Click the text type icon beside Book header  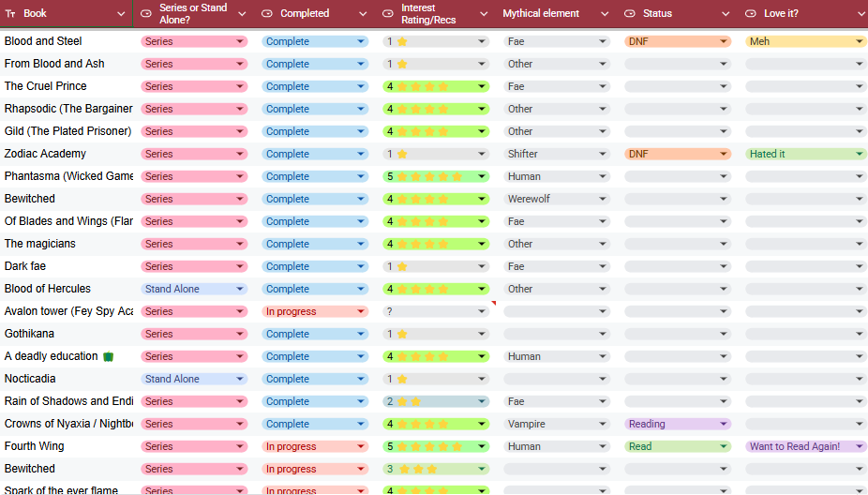tap(10, 14)
